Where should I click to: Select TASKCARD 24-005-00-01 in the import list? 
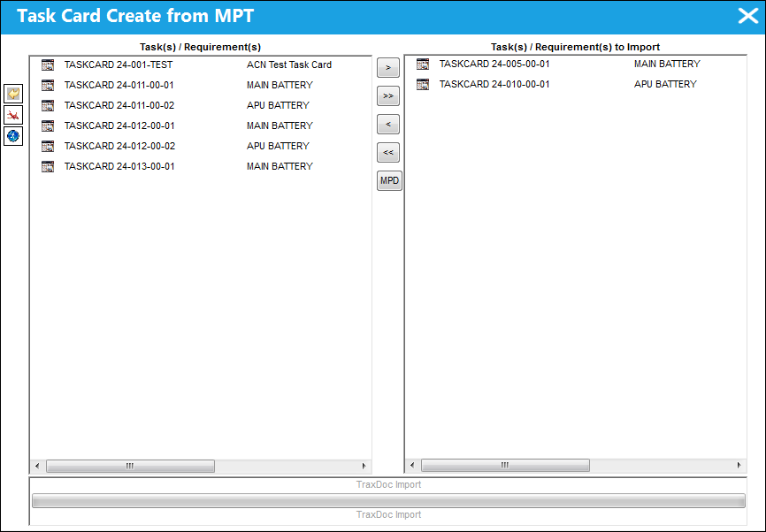pos(494,64)
